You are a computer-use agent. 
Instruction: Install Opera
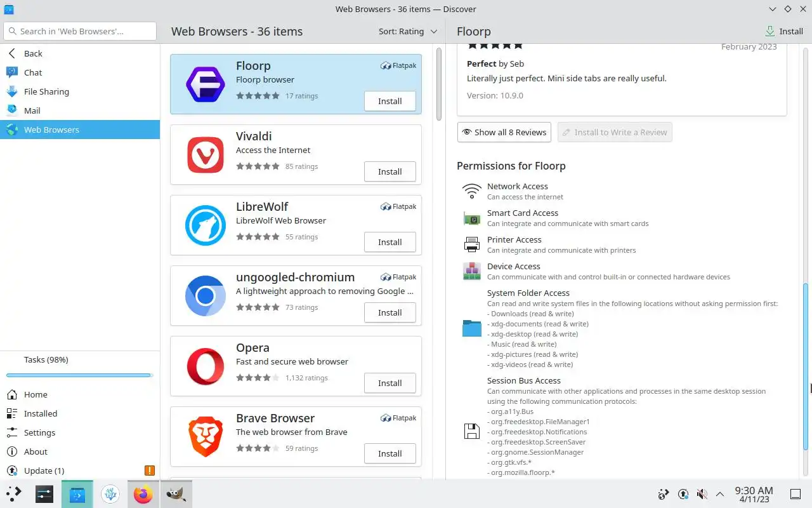click(x=390, y=383)
